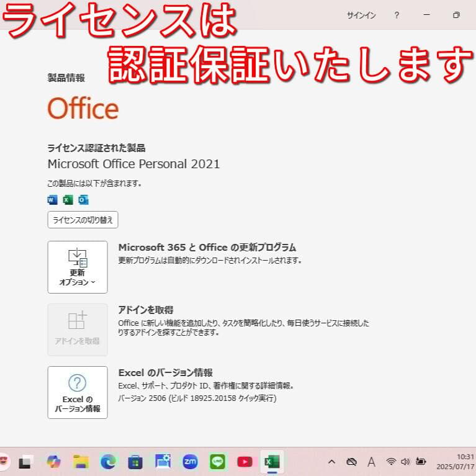The width and height of the screenshot is (476, 476).
Task: Click サインイン in the title bar
Action: coord(361,15)
